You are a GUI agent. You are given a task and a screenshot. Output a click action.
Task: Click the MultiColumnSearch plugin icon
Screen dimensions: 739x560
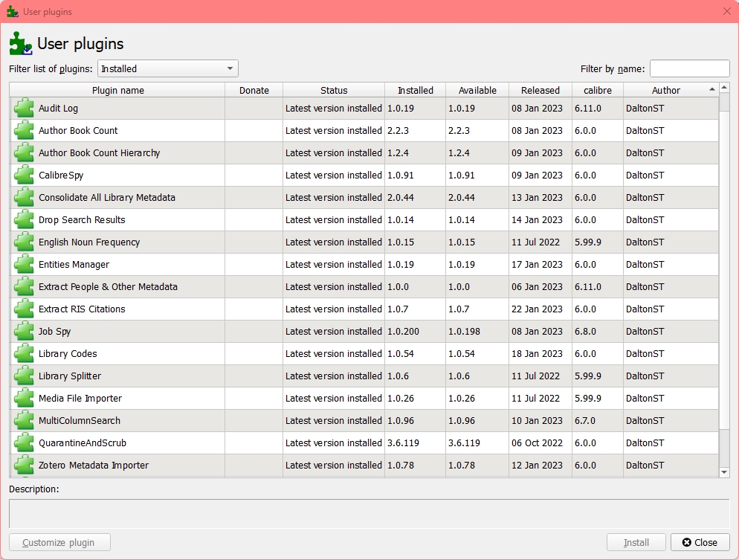point(24,420)
